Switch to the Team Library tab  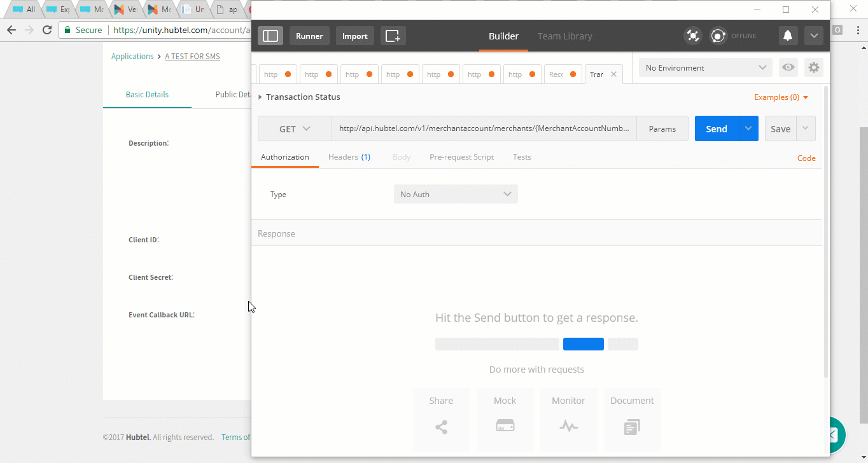coord(565,36)
